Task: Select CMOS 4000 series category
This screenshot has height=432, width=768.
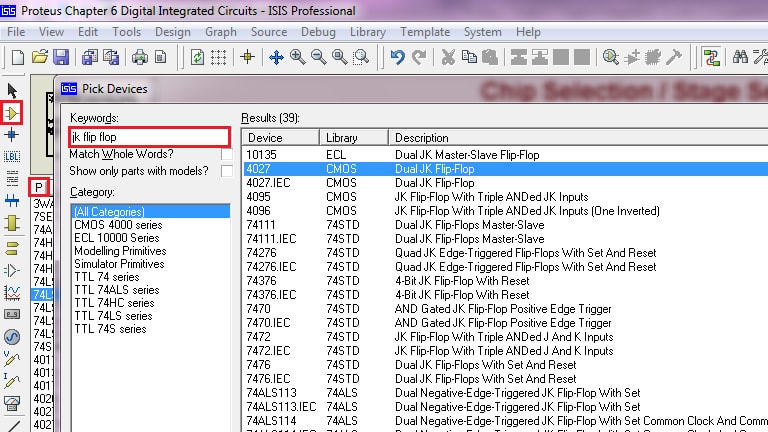Action: tap(118, 225)
